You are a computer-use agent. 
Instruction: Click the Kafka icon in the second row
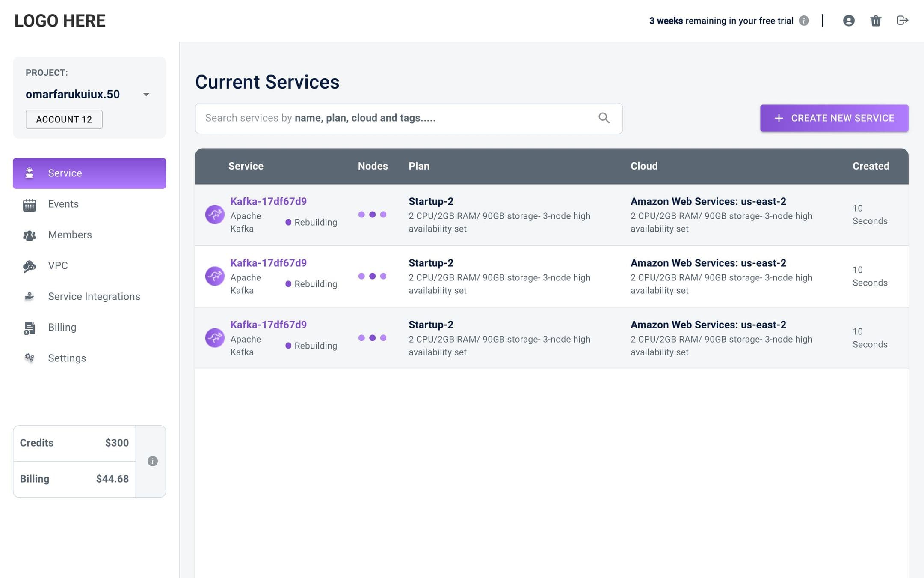click(x=215, y=276)
